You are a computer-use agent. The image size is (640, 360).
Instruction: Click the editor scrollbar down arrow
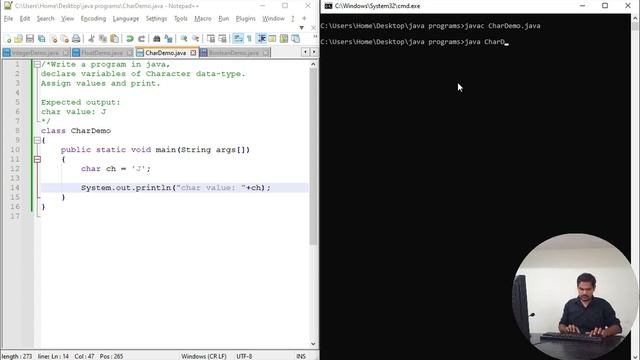coord(313,344)
